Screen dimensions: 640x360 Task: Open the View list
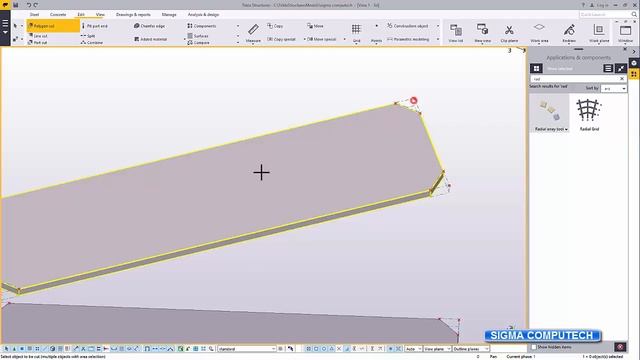coord(456,33)
